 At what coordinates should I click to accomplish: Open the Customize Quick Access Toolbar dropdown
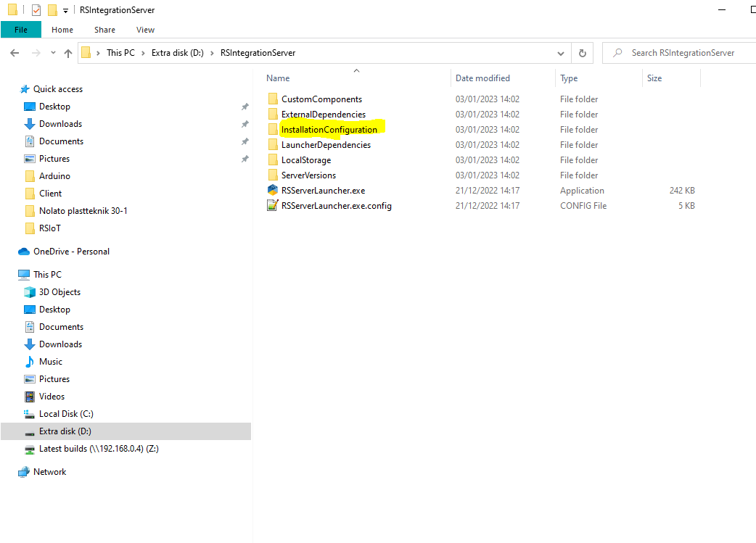tap(65, 10)
